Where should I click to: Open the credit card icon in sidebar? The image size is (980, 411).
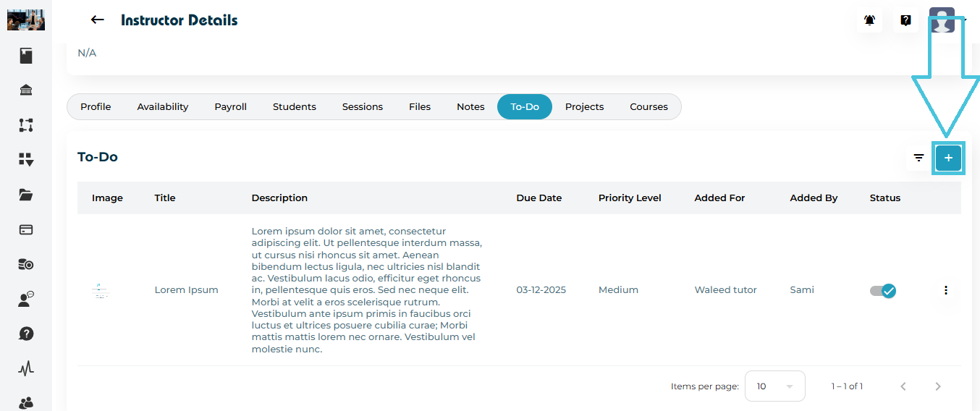[26, 229]
